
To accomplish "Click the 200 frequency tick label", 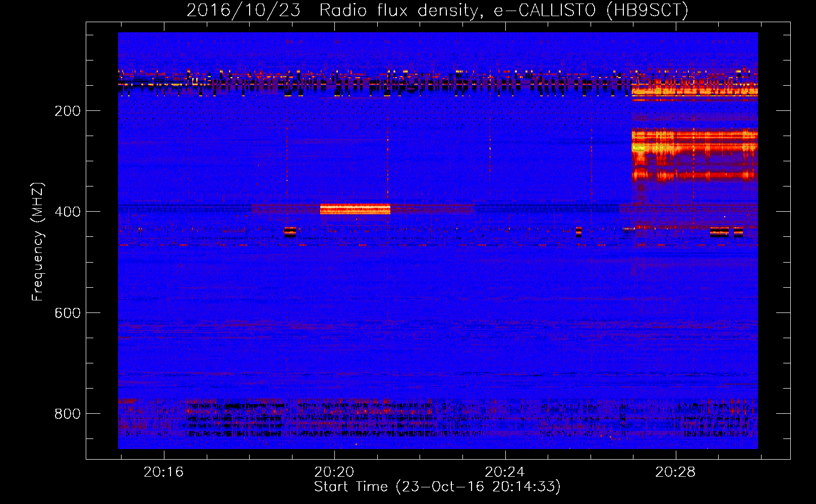I will pos(68,111).
